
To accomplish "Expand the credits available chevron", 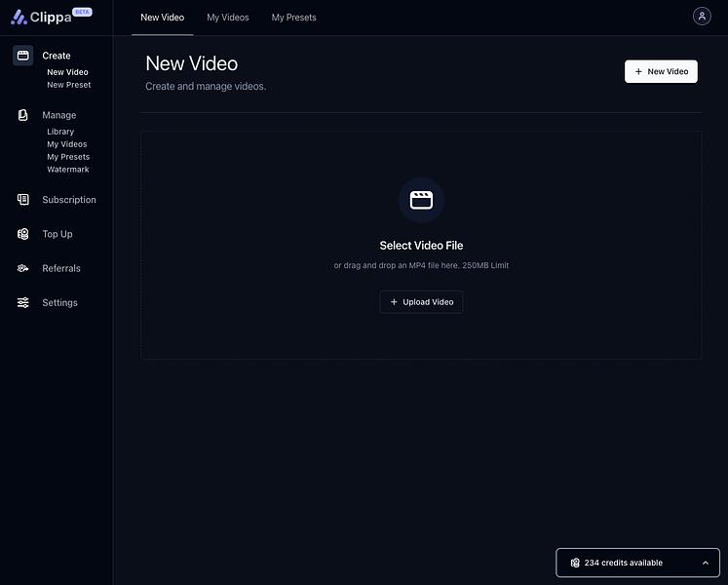I will tap(706, 563).
